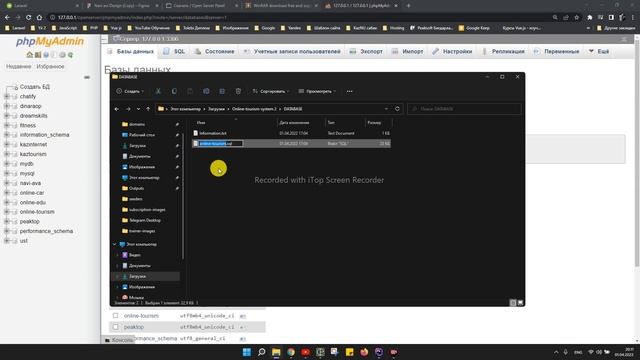Refresh the Explorer folder view
The height and width of the screenshot is (360, 640).
coord(397,109)
